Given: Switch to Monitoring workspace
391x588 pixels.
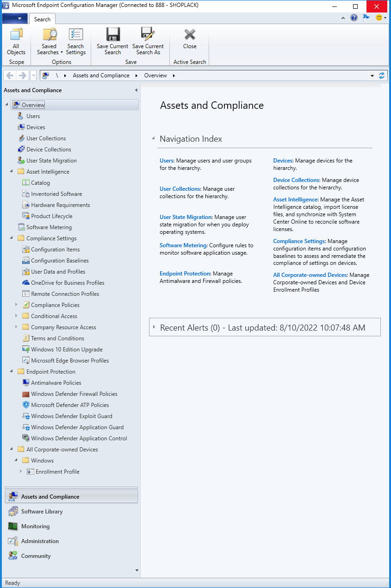Looking at the screenshot, I should pyautogui.click(x=35, y=526).
